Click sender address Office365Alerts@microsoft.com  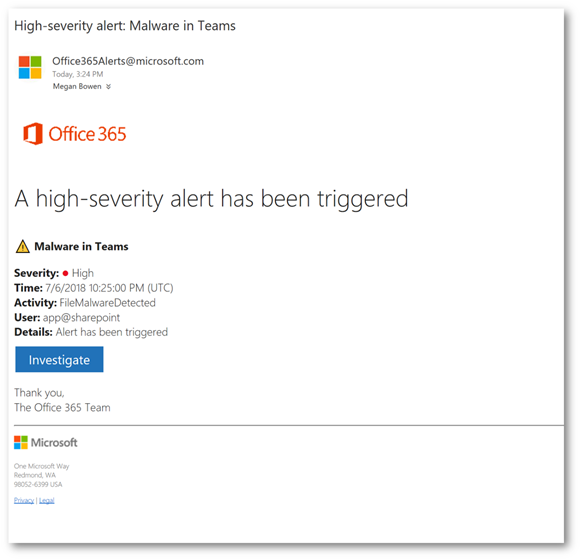(x=128, y=61)
